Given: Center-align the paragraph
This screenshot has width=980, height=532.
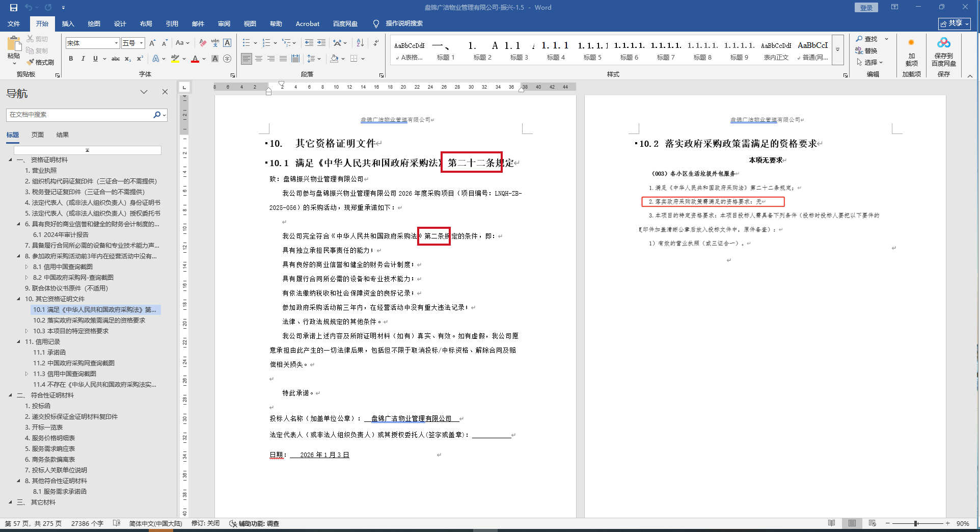Looking at the screenshot, I should point(259,59).
